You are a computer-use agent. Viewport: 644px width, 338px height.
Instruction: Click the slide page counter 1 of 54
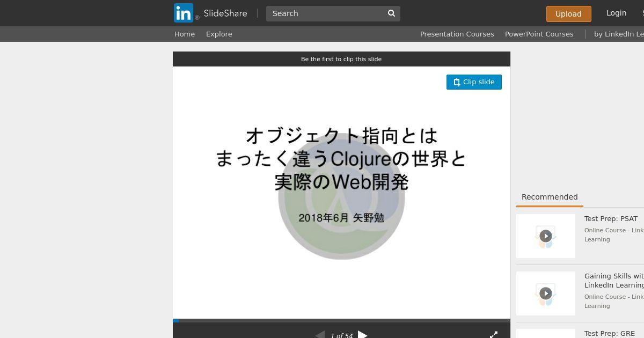coord(341,335)
